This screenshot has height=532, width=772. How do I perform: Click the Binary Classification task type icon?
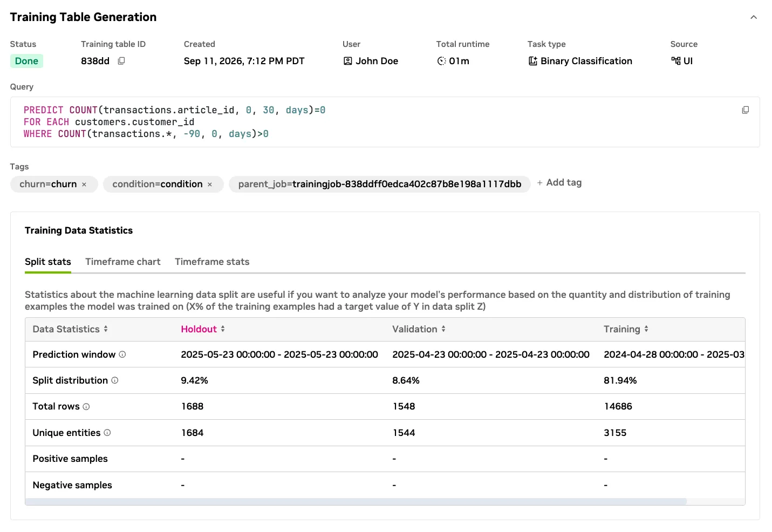coord(532,61)
